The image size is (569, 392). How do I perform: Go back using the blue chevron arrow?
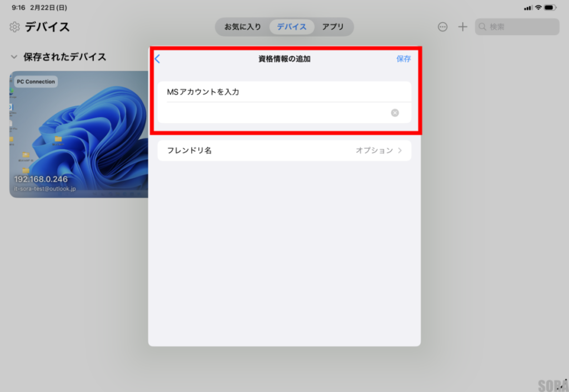click(157, 59)
